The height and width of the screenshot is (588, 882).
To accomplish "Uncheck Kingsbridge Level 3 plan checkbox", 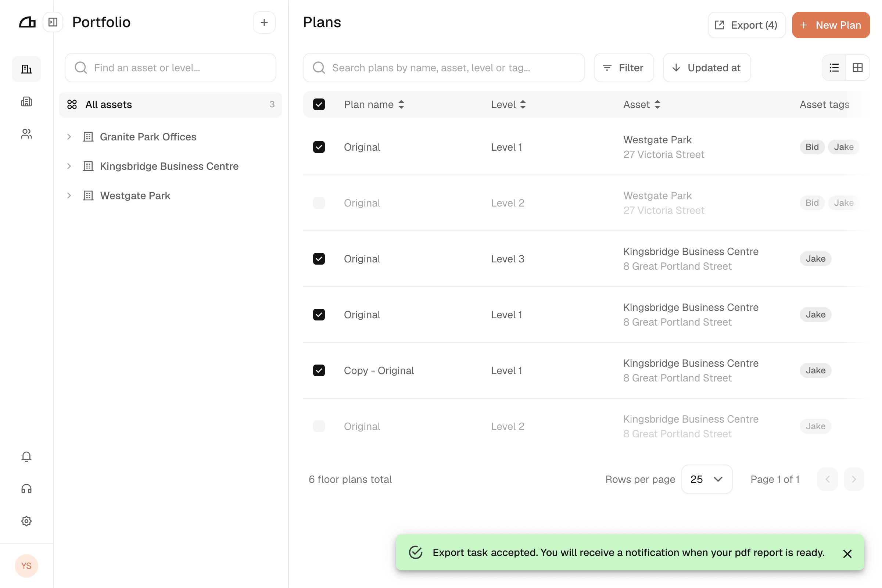I will coord(319,259).
